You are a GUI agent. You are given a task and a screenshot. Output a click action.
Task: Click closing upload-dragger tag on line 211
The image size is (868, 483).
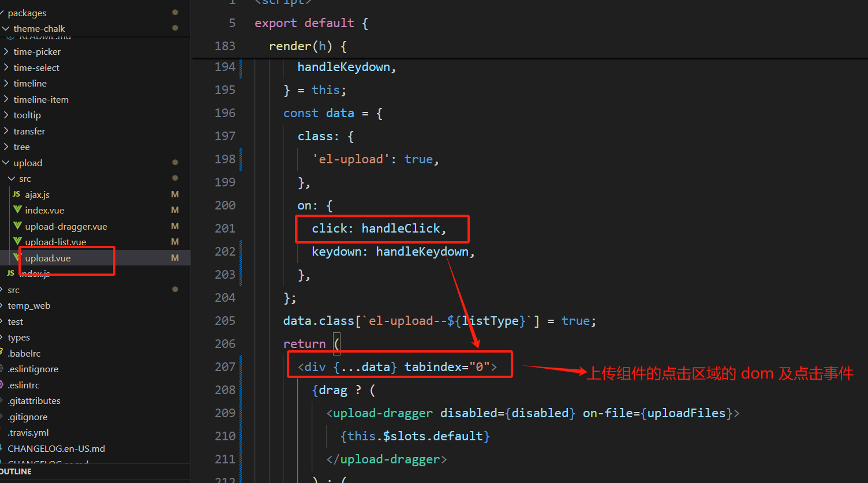coord(387,459)
